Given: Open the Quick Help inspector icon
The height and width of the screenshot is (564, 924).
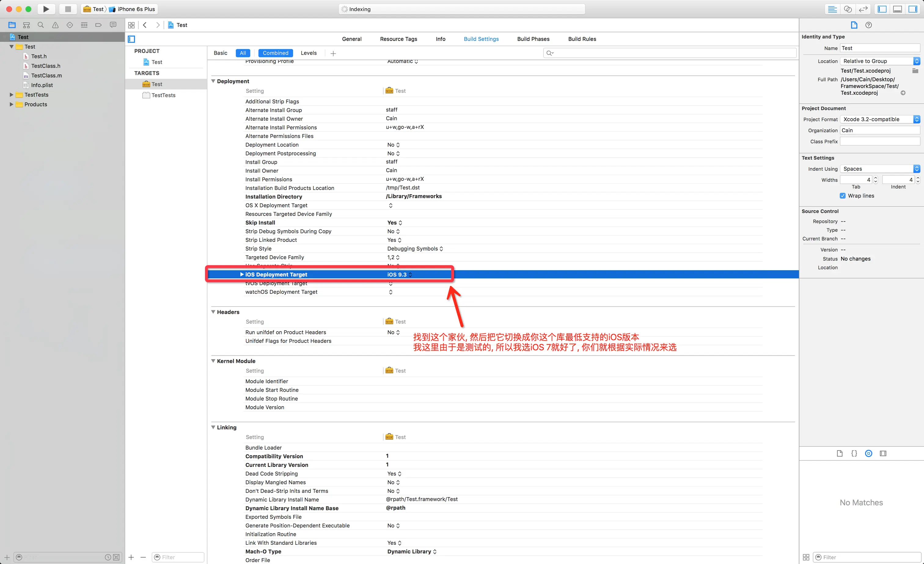Looking at the screenshot, I should point(868,25).
